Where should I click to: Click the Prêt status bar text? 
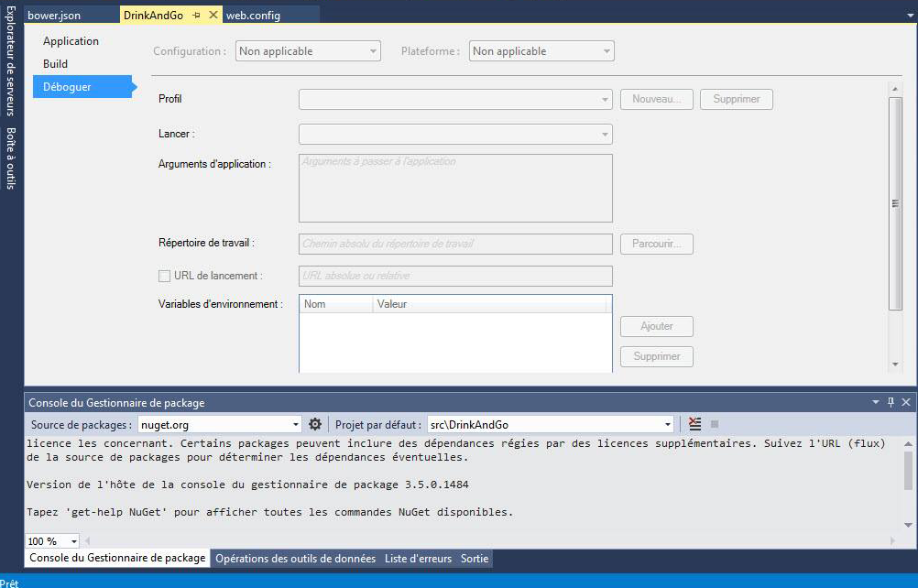coord(9,583)
